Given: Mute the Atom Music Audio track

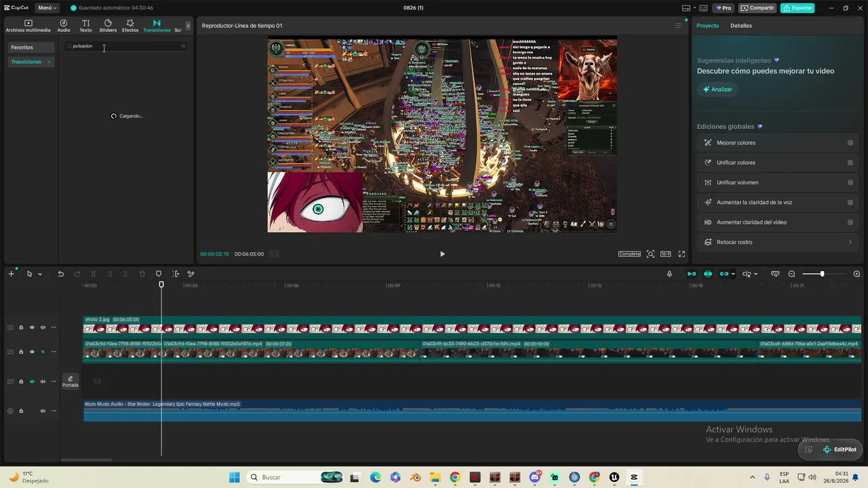Looking at the screenshot, I should coord(43,411).
